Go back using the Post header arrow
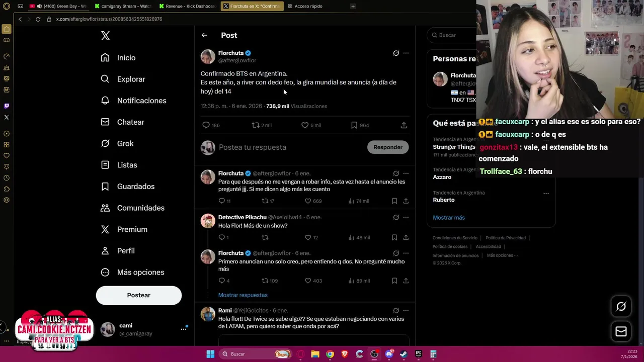 click(x=204, y=35)
